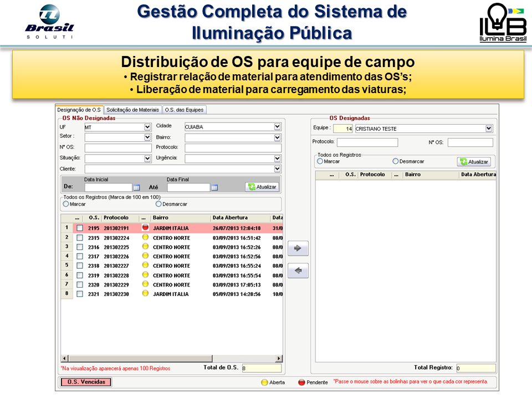Open the O.S. das Equipes tab

[x=185, y=110]
